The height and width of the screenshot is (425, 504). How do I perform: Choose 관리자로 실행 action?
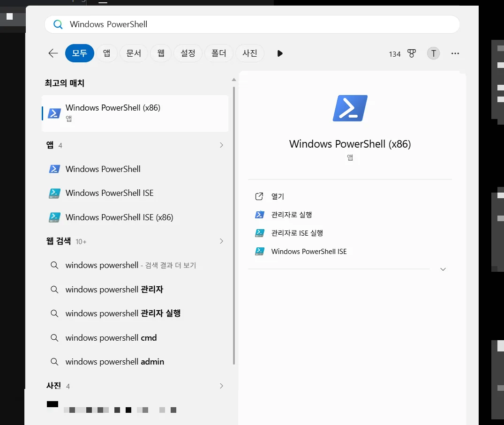click(x=292, y=215)
